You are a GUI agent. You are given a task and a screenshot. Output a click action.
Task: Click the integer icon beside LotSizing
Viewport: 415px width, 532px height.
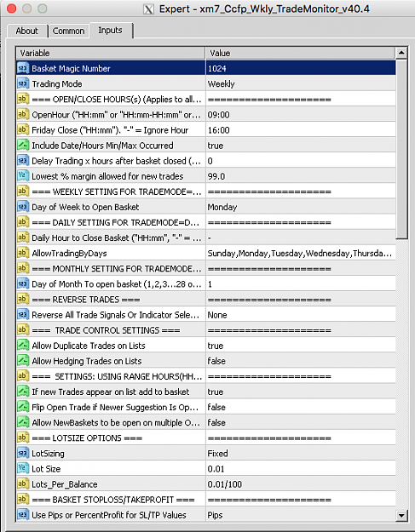tap(23, 453)
